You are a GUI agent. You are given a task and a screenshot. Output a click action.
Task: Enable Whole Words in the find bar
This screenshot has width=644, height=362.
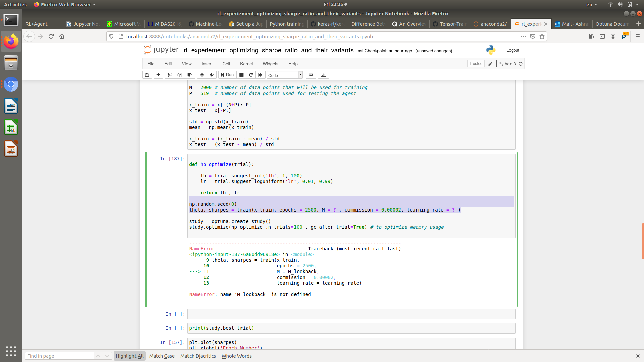coord(236,356)
